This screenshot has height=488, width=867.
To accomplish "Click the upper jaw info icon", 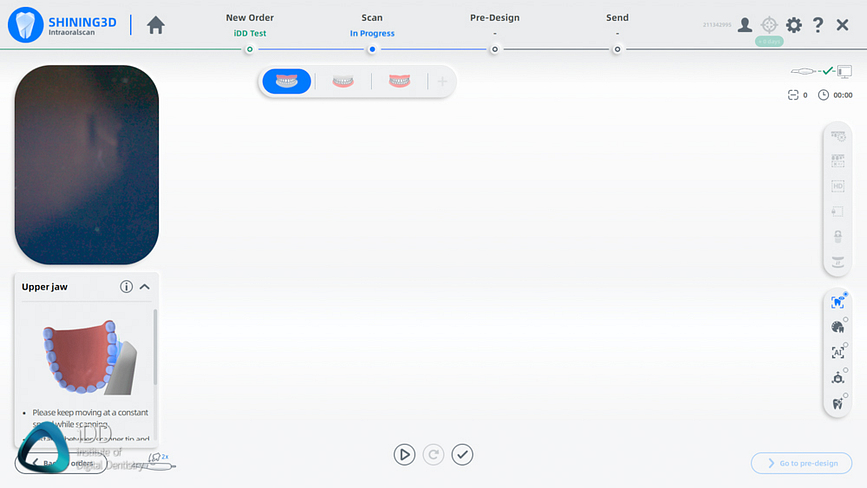I will click(x=126, y=287).
